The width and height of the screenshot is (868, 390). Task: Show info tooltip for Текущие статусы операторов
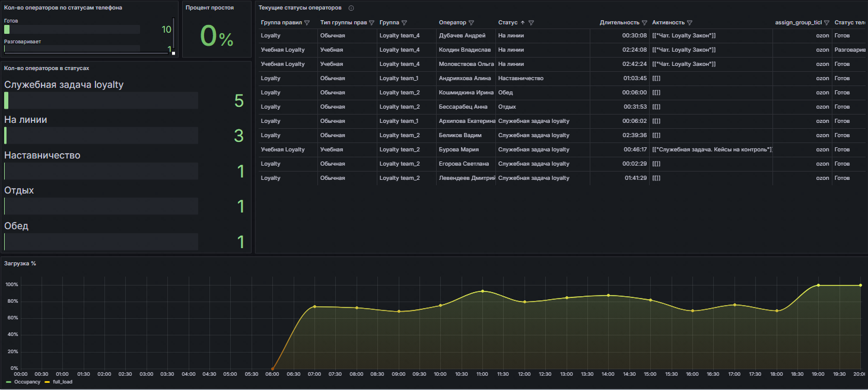pyautogui.click(x=351, y=8)
